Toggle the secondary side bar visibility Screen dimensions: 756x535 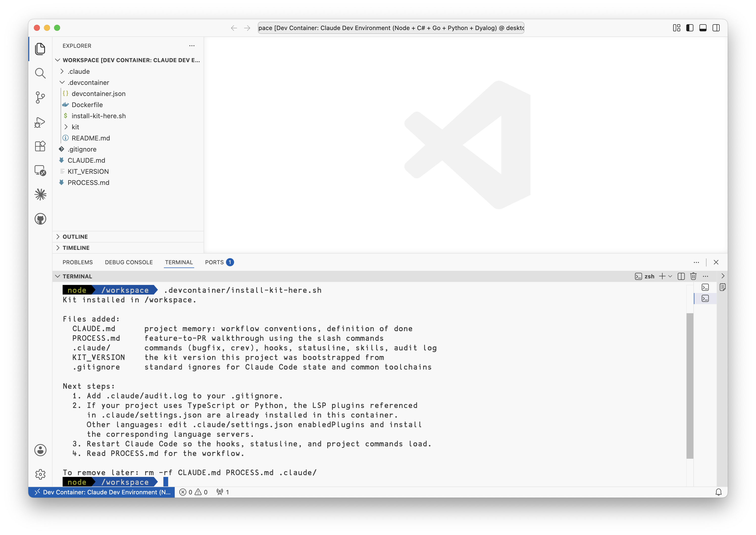(716, 28)
